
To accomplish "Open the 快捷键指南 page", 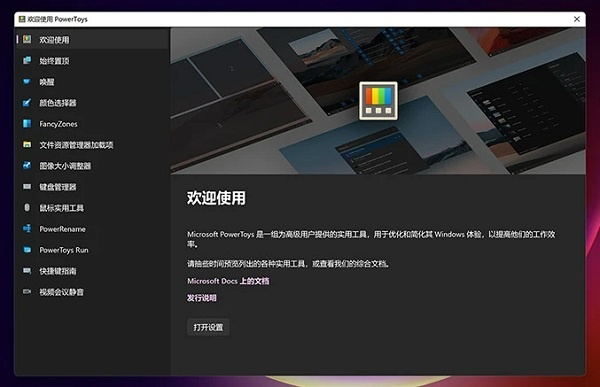I will [x=92, y=271].
